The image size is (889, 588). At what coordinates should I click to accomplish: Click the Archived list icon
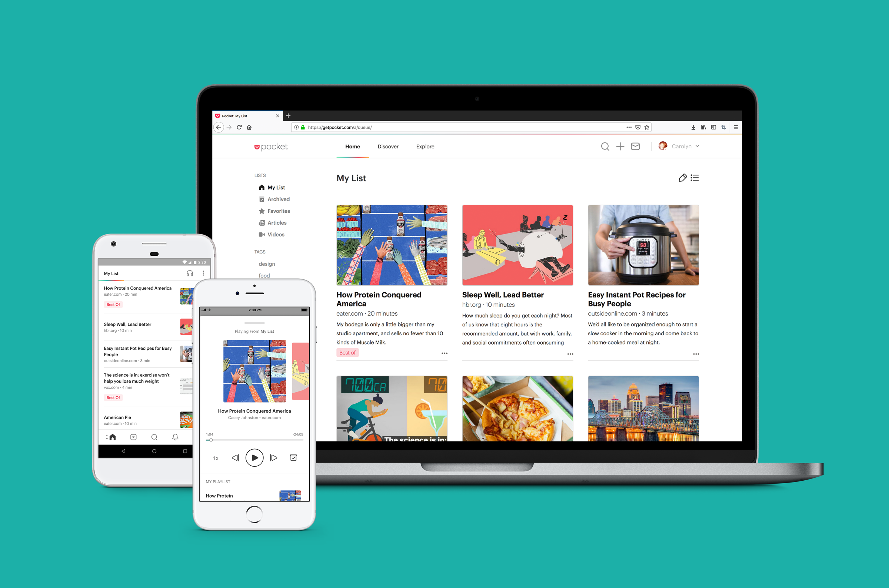(x=261, y=199)
